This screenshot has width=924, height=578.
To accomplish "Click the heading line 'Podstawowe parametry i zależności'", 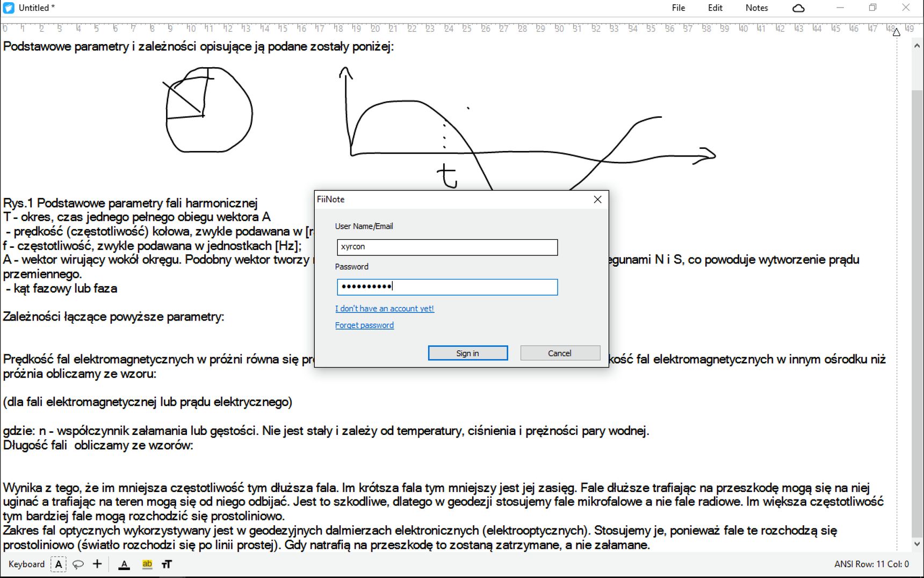I will [198, 47].
